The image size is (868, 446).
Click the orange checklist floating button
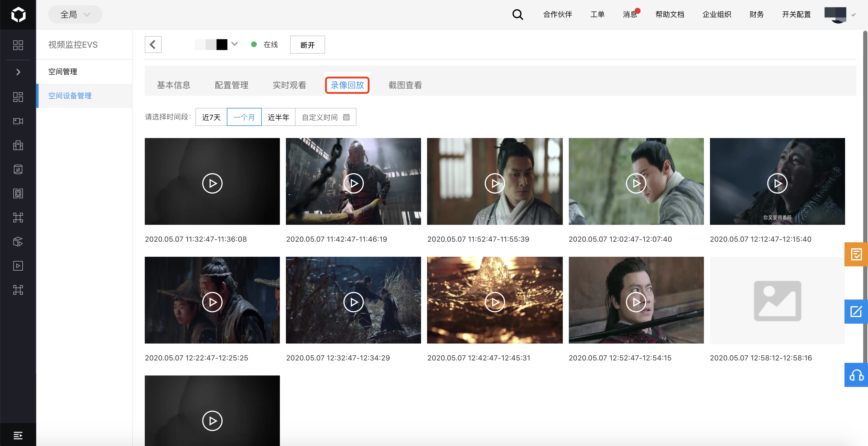pyautogui.click(x=856, y=254)
